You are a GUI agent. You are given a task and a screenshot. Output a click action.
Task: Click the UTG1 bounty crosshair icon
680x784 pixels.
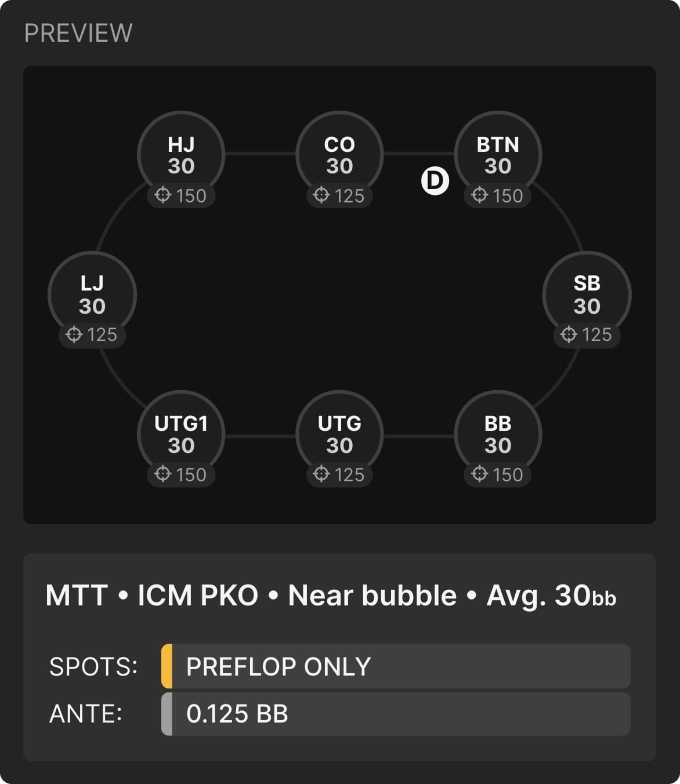pos(163,474)
